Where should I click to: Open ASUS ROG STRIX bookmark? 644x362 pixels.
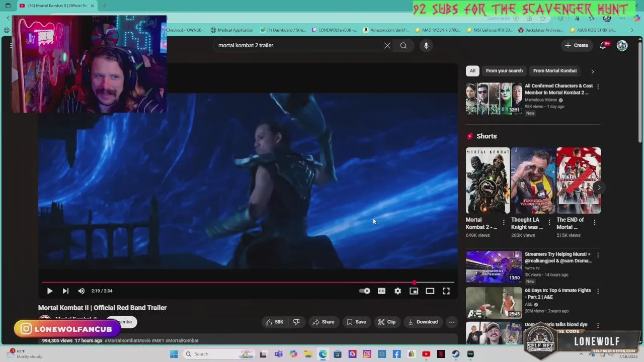(593, 30)
